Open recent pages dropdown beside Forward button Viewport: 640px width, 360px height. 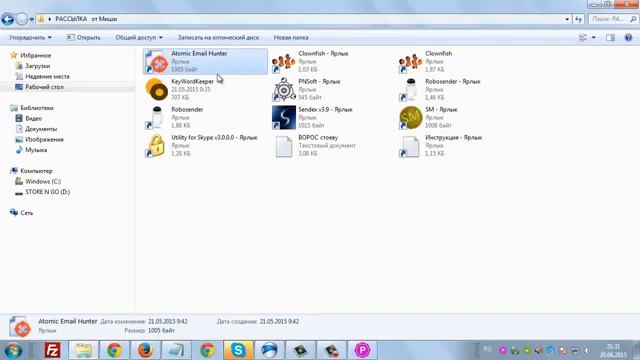(31, 19)
